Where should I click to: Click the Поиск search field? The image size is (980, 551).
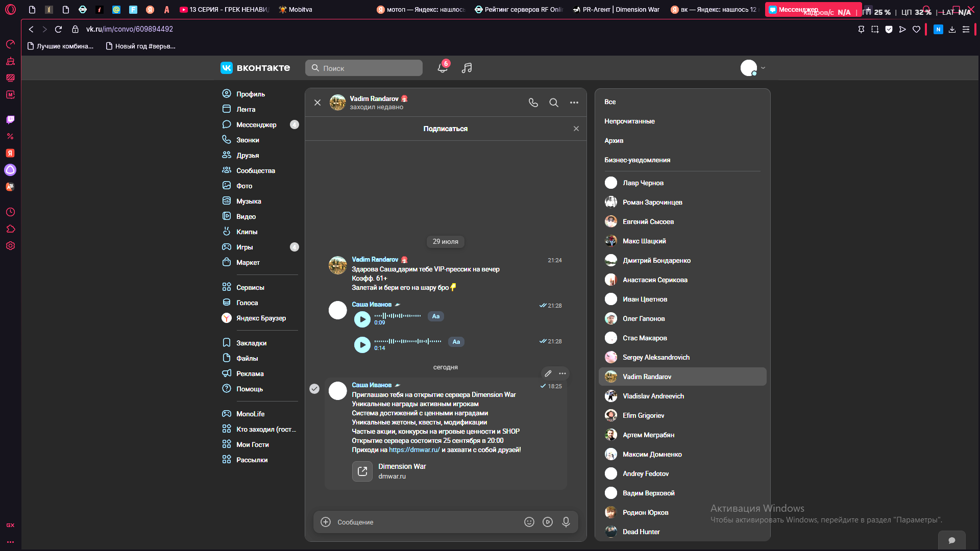tap(364, 68)
